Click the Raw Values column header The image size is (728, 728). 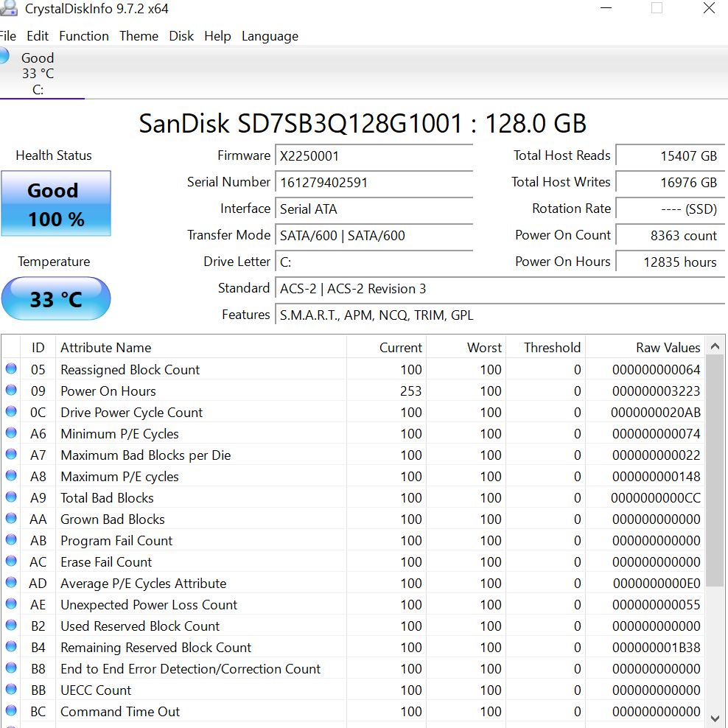tap(668, 348)
